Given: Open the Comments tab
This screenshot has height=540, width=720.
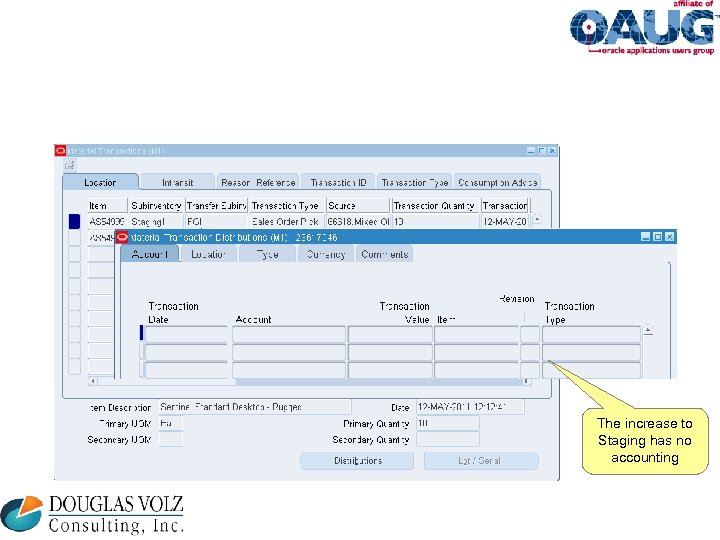Looking at the screenshot, I should point(385,254).
